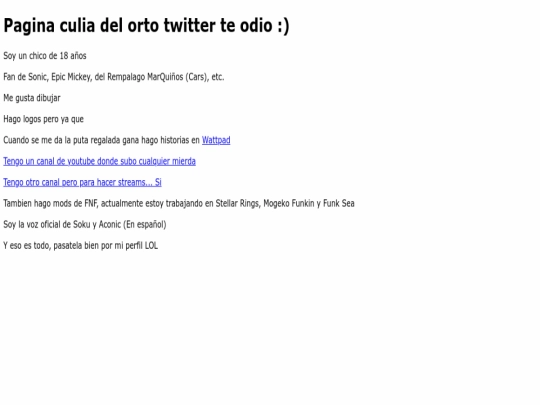Click the line 'Soy la voz oficial de Soku y Aconic'
540x405 pixels.
point(85,225)
